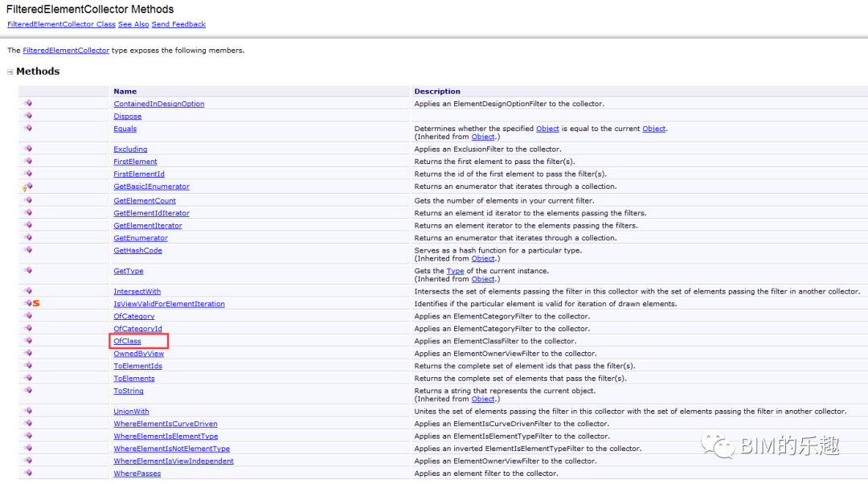Open the FirstElementId method link
This screenshot has height=484, width=868.
pyautogui.click(x=139, y=174)
